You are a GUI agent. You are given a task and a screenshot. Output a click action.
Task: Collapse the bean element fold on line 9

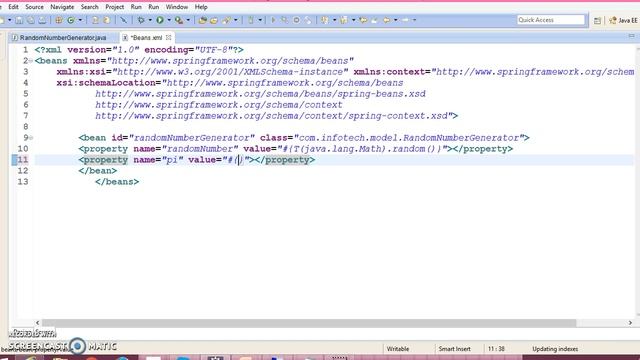31,138
